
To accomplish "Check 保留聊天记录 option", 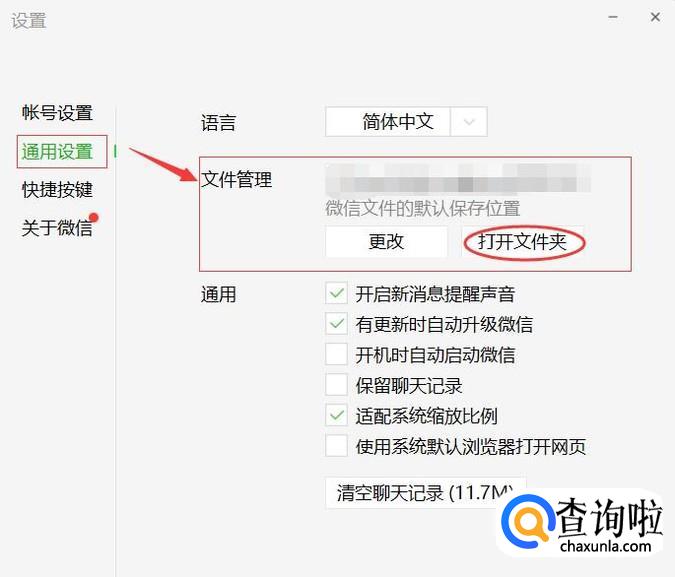I will [x=336, y=385].
